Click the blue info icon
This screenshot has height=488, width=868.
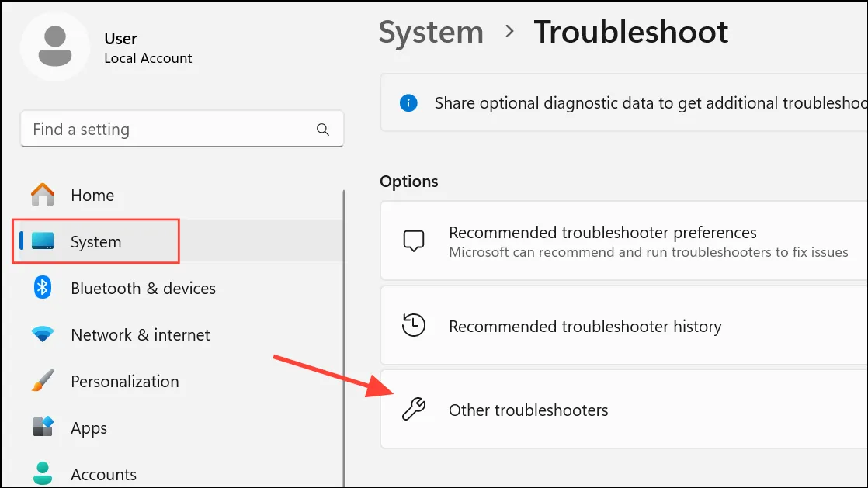pos(408,103)
